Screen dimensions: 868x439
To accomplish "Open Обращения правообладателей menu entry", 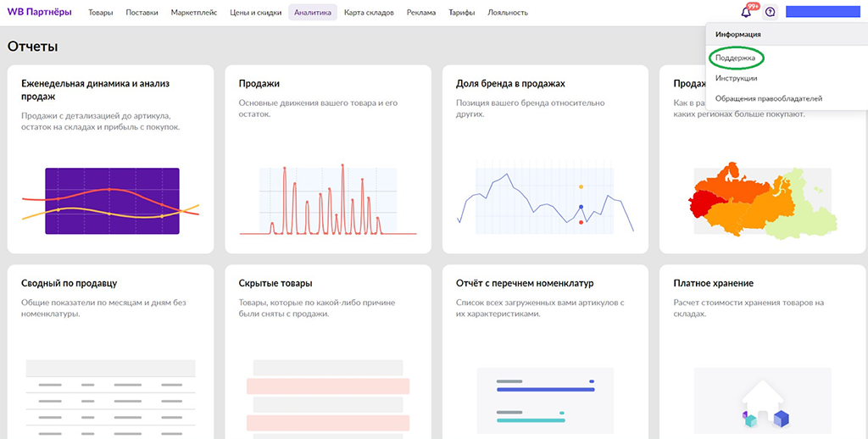I will tap(769, 98).
